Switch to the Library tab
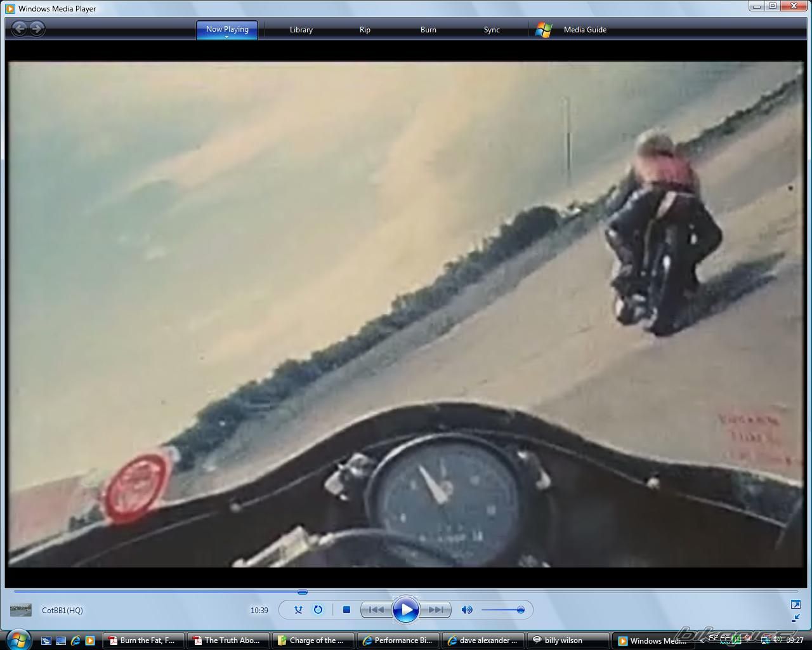 301,30
